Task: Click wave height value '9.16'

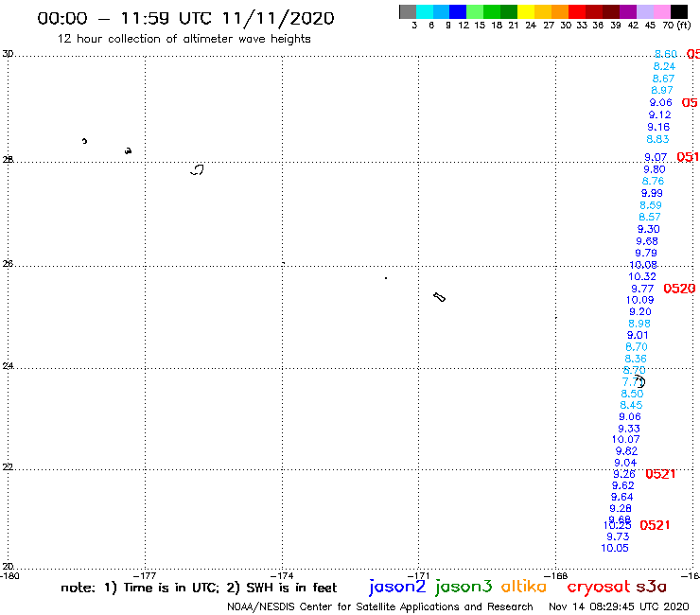Action: (x=658, y=127)
